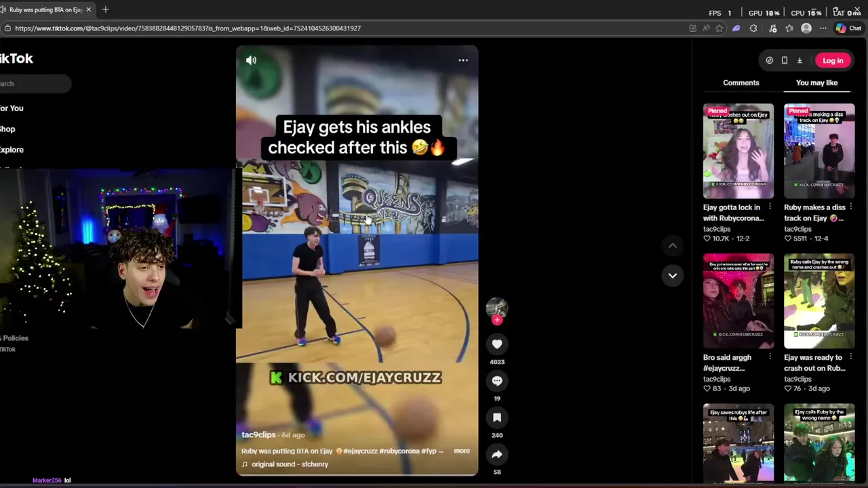Click the phone 'Get app' icon in header
This screenshot has height=488, width=868.
[x=785, y=60]
